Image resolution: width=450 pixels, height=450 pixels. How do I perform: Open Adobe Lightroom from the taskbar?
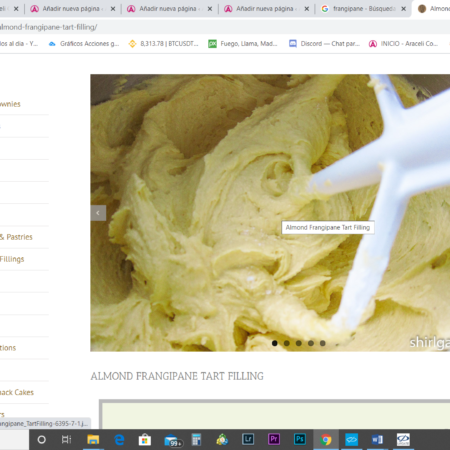248,439
